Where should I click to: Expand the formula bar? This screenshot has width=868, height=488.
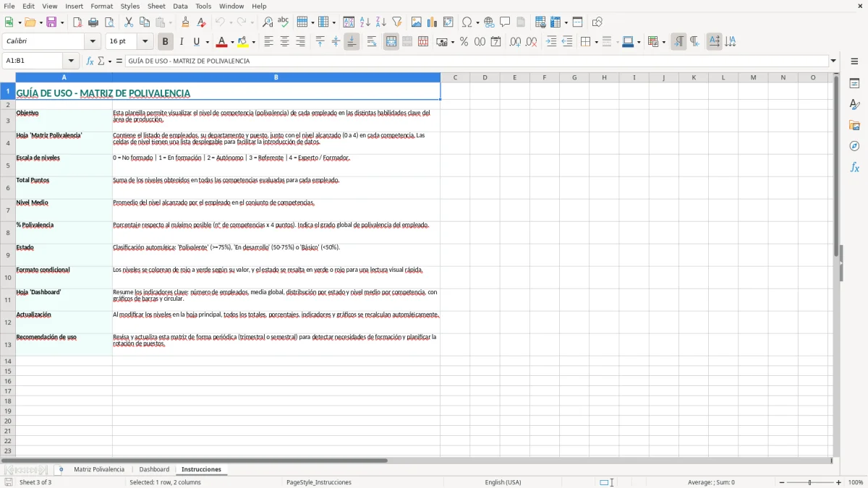click(x=833, y=61)
